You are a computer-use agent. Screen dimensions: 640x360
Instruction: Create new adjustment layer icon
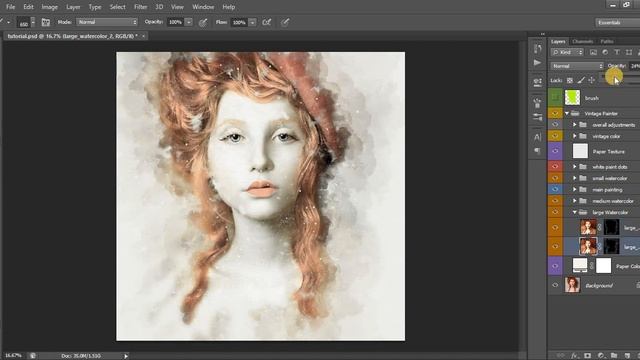[601, 356]
